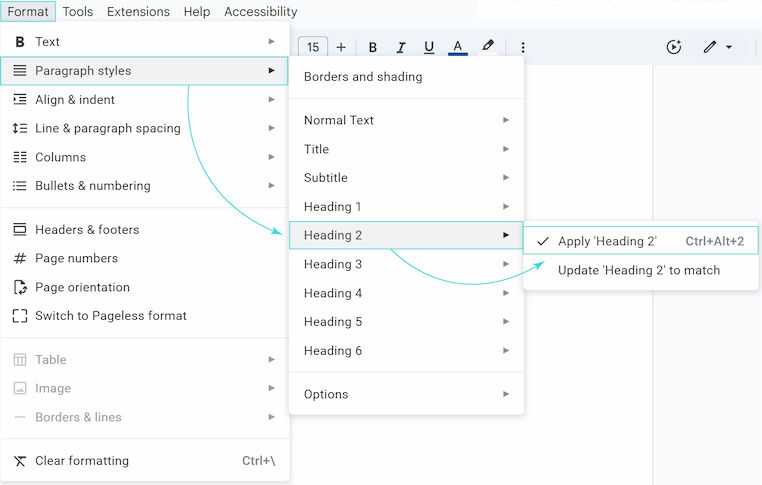This screenshot has height=485, width=762.
Task: Expand Heading 4 submenu arrow
Action: 506,293
